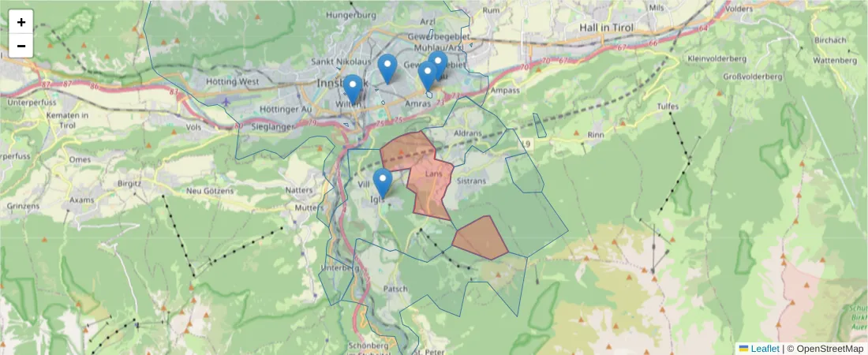
Task: Select the blue marker at Wilten
Action: tap(353, 89)
